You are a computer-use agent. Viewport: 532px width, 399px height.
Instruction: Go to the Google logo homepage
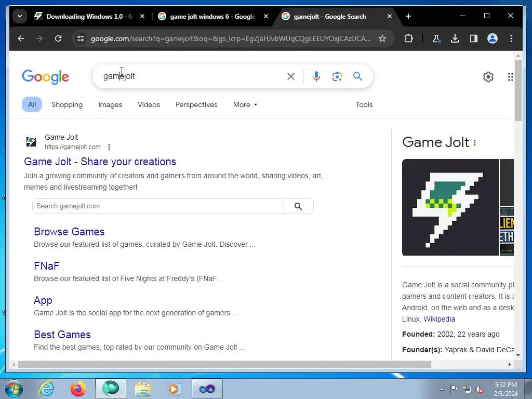(x=46, y=77)
